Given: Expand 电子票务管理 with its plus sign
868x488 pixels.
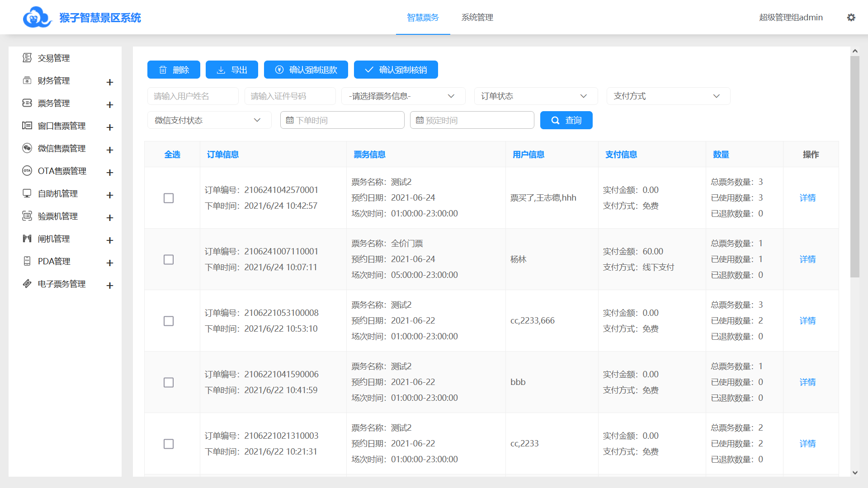Looking at the screenshot, I should pyautogui.click(x=109, y=286).
